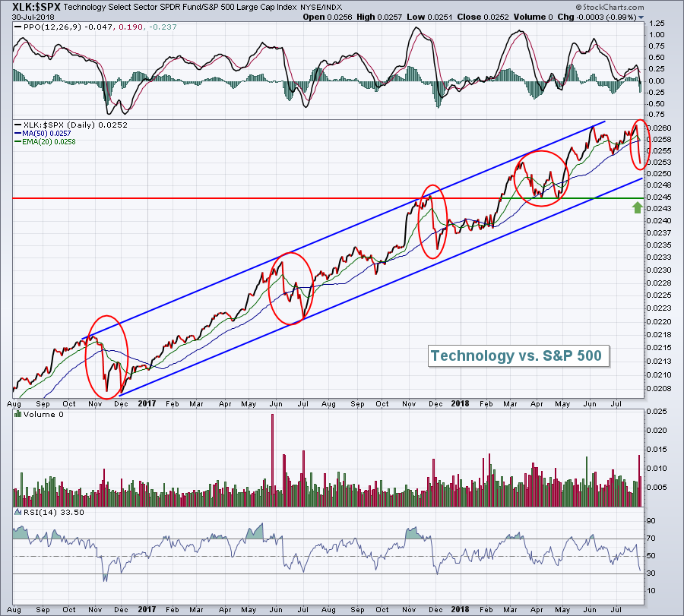
Task: Click the Close 0.0252 value
Action: click(x=483, y=17)
